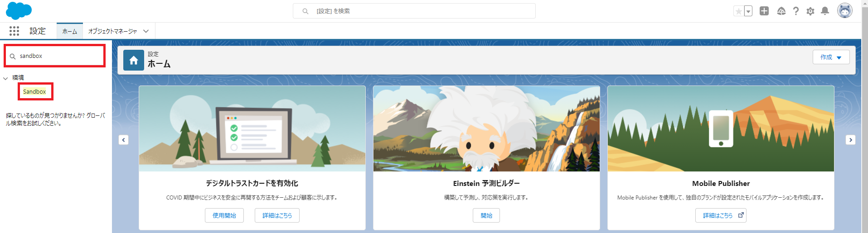Click the favorites star icon
The height and width of the screenshot is (233, 868).
pos(738,11)
